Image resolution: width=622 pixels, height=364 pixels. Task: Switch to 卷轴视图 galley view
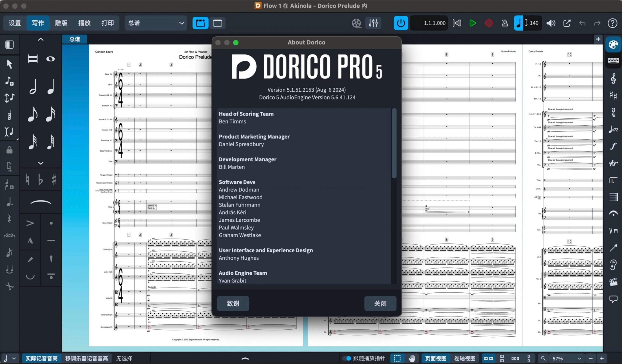tap(464, 358)
